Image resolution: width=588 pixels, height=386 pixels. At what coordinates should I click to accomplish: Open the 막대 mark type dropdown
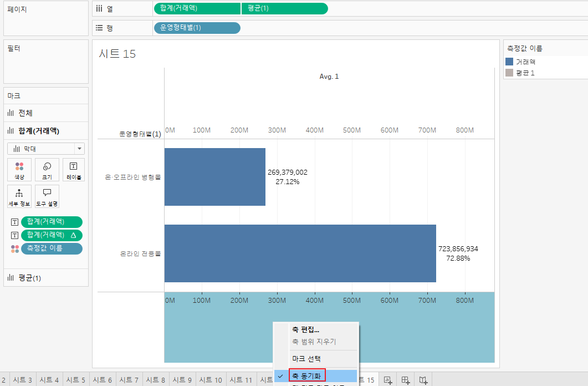[46, 149]
